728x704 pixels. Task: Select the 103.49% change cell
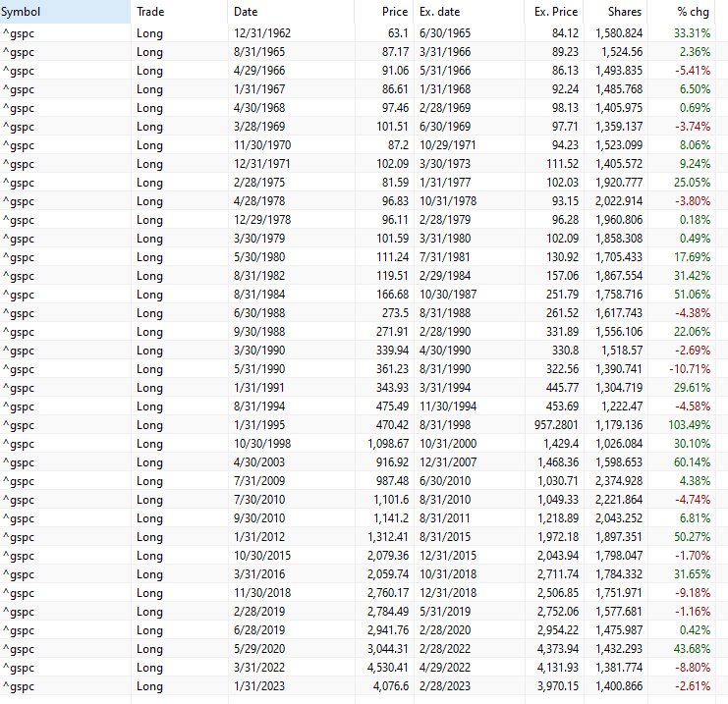point(687,425)
